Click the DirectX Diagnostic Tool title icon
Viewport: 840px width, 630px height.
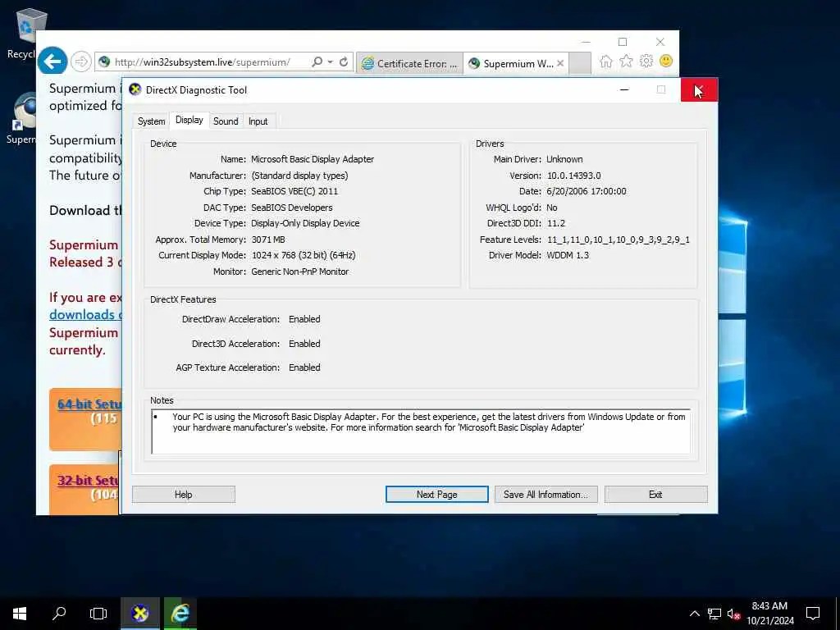[135, 89]
